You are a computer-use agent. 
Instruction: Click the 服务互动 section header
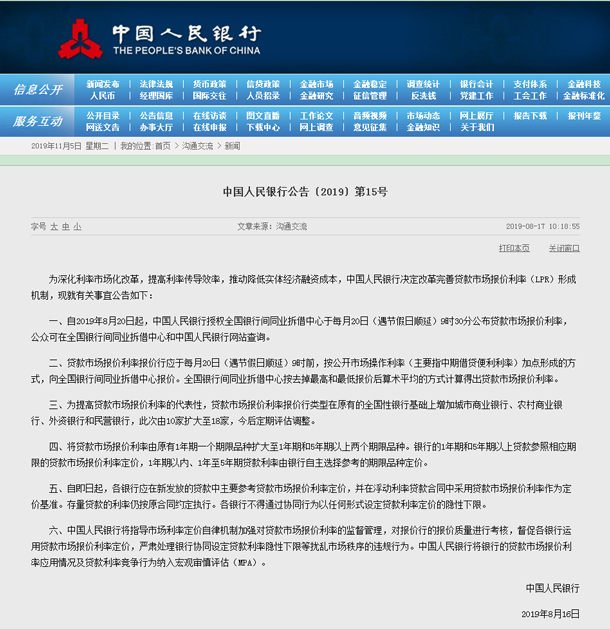click(x=38, y=121)
